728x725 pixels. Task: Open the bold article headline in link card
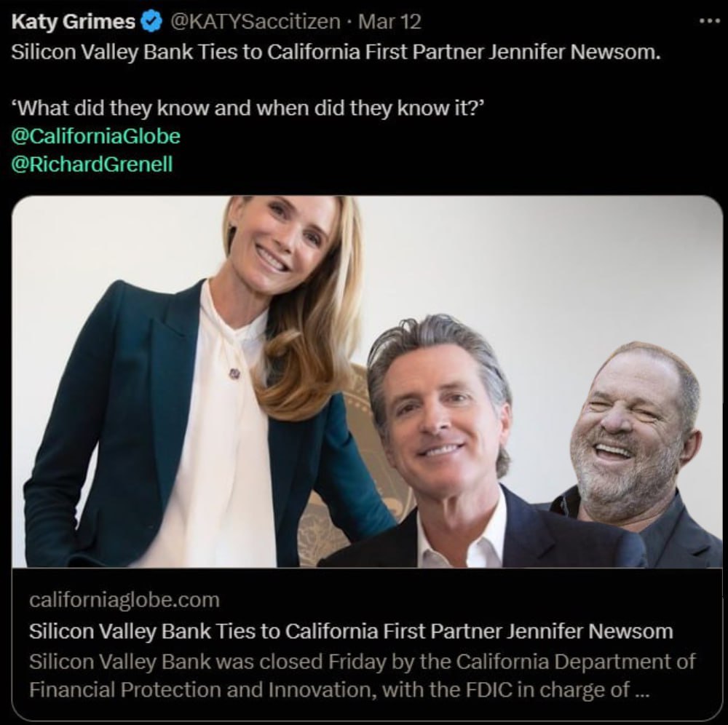point(351,631)
